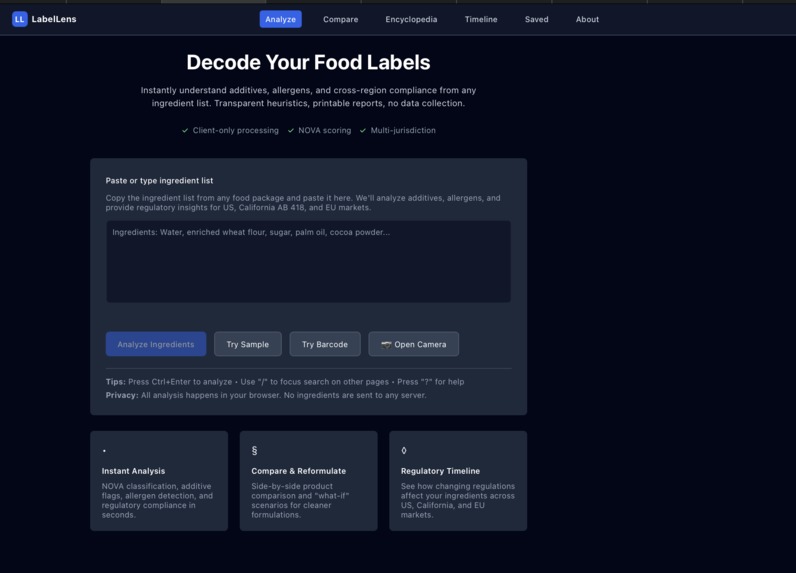
Task: Click the Client-only processing checkmark icon
Action: [185, 130]
